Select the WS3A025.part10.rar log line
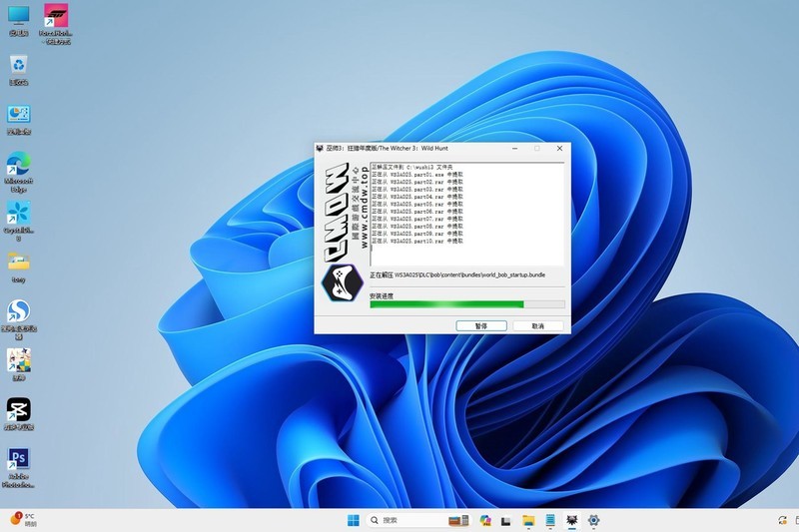 (x=417, y=241)
